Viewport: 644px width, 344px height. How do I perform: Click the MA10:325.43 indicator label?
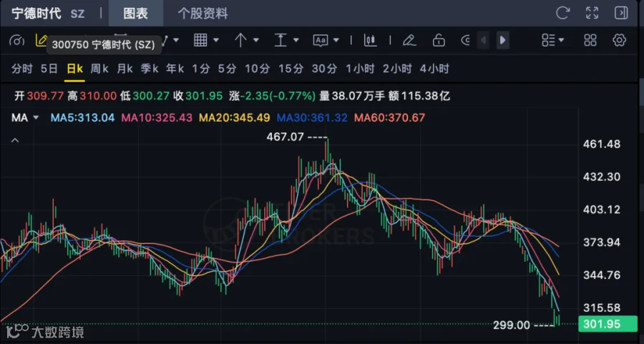157,118
